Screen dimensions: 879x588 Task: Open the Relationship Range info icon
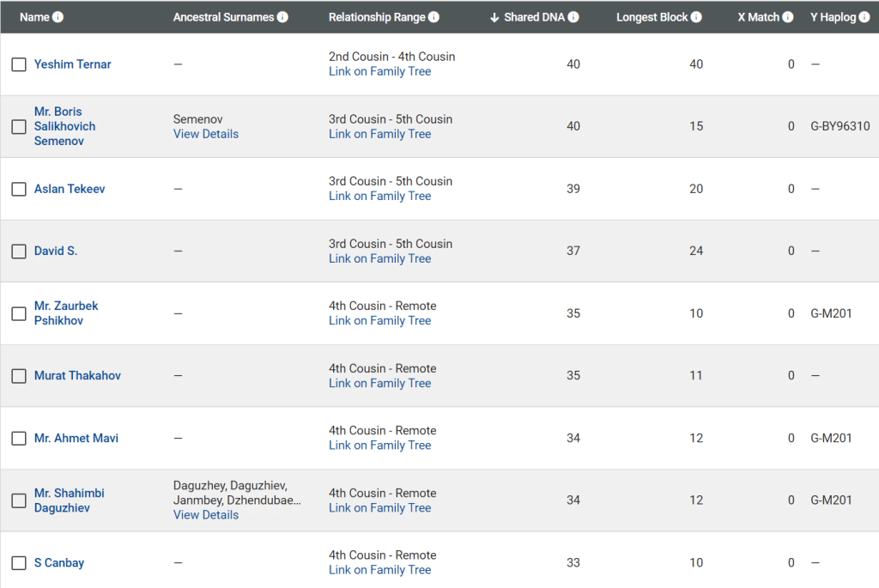[x=433, y=17]
